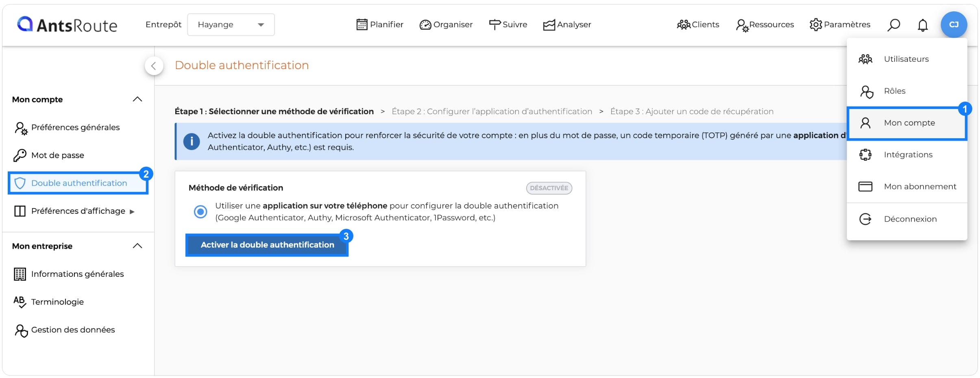Open the Planifier menu
The width and height of the screenshot is (980, 378).
[380, 25]
